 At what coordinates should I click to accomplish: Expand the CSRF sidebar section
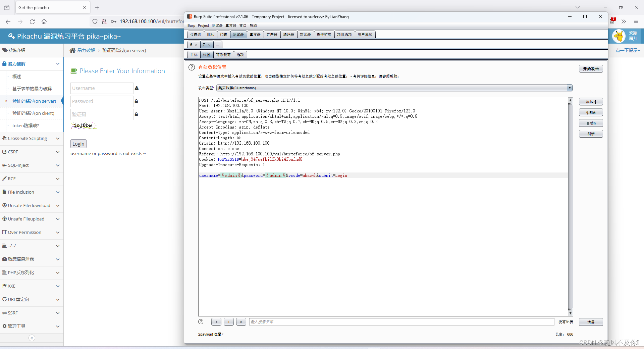pyautogui.click(x=32, y=152)
